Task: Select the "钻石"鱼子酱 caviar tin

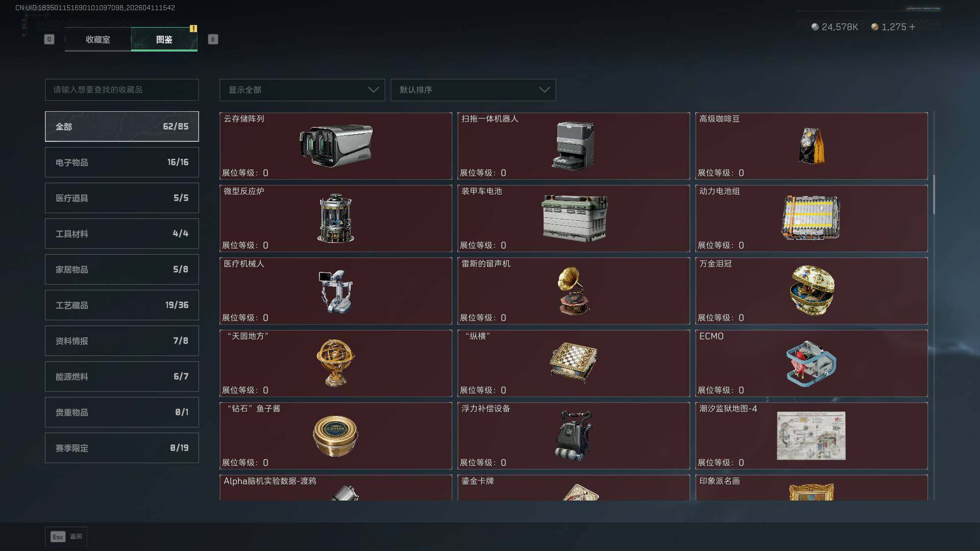Action: [x=336, y=436]
